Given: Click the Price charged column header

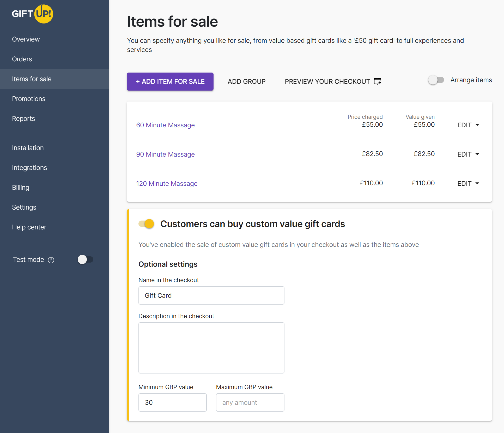Looking at the screenshot, I should 365,117.
